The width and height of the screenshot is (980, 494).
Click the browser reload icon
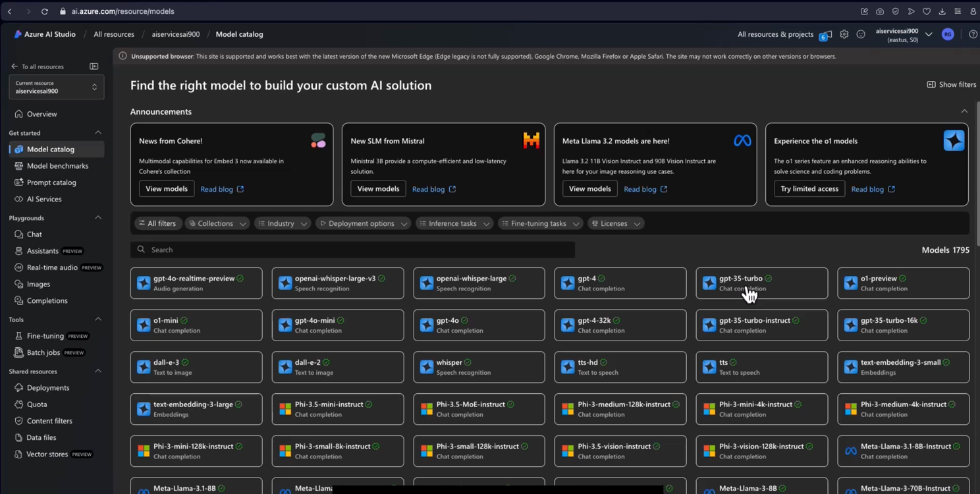(x=45, y=11)
